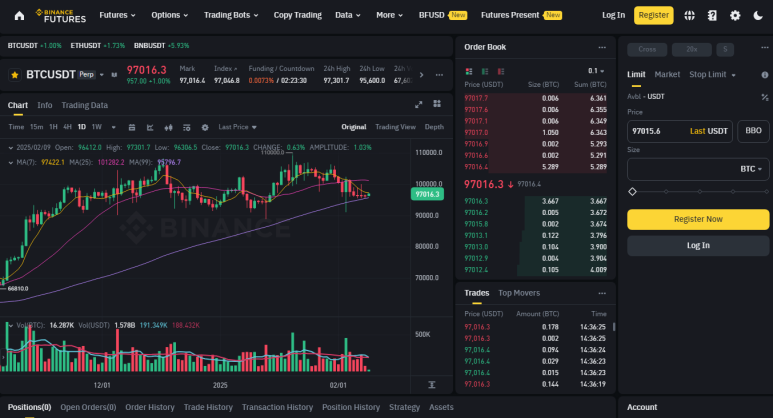Select the Market order tab
Screen dimensions: 773x418
667,74
